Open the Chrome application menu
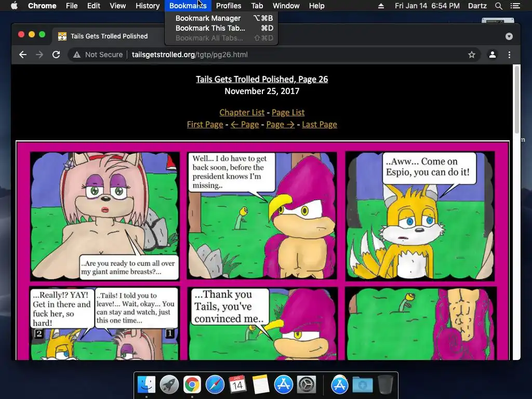This screenshot has width=532, height=399. click(42, 6)
